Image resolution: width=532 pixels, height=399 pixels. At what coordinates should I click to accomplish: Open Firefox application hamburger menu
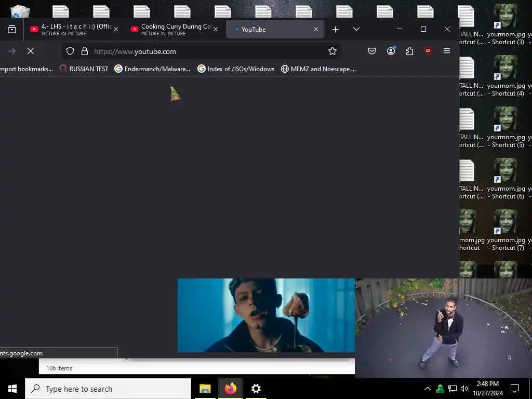[x=447, y=51]
